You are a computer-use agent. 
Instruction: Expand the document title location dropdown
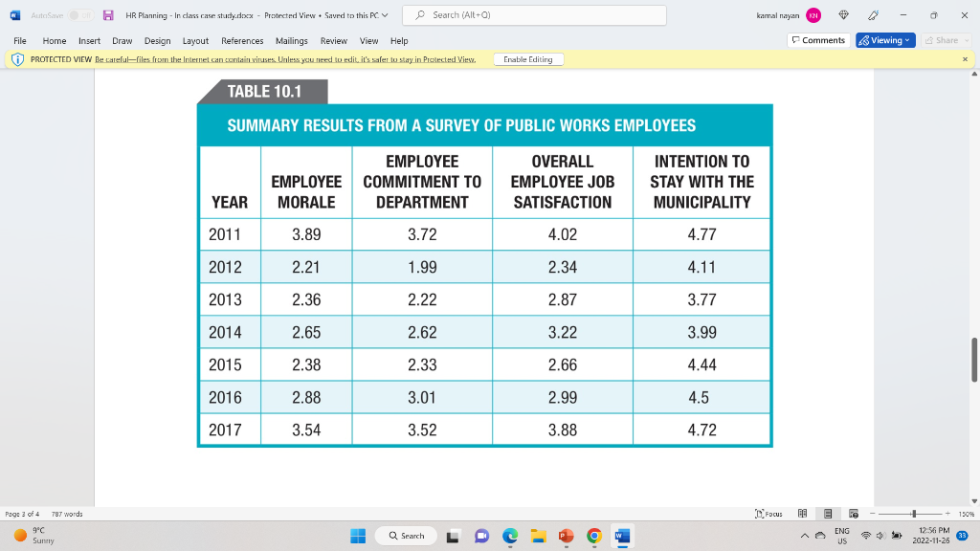[385, 15]
